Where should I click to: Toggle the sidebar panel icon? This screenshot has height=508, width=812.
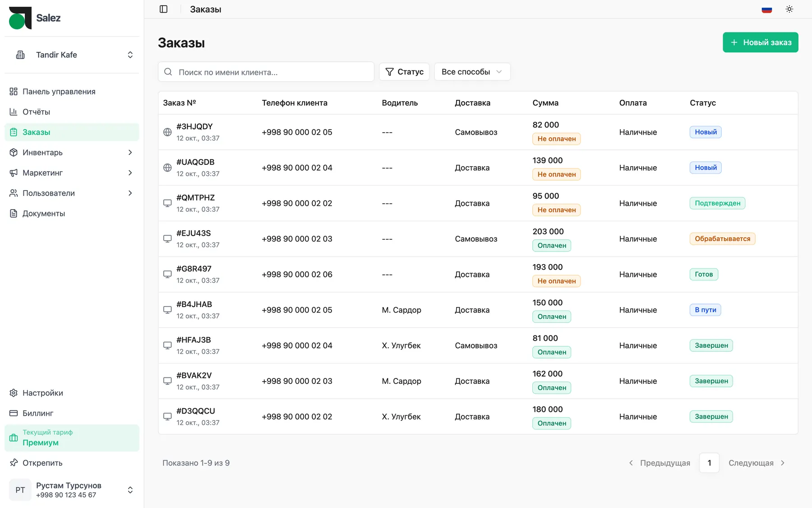pyautogui.click(x=164, y=9)
